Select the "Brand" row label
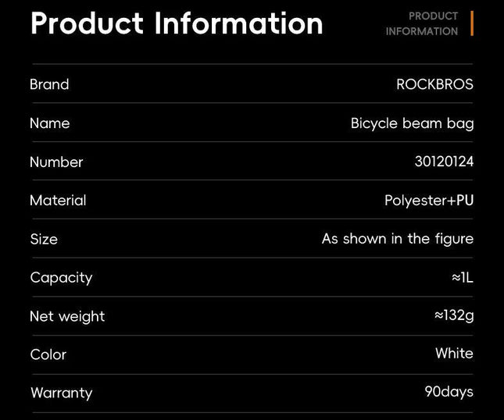Viewport: 504px width, 420px height. pos(49,84)
